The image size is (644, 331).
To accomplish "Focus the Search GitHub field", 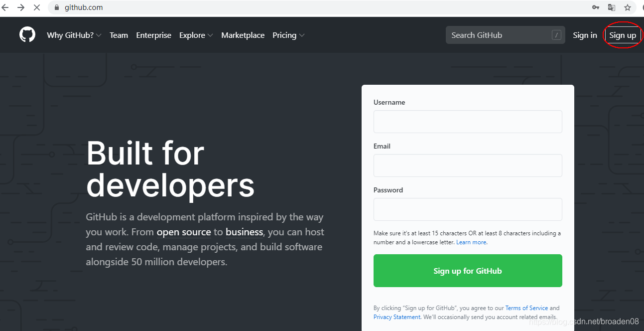I will 506,35.
